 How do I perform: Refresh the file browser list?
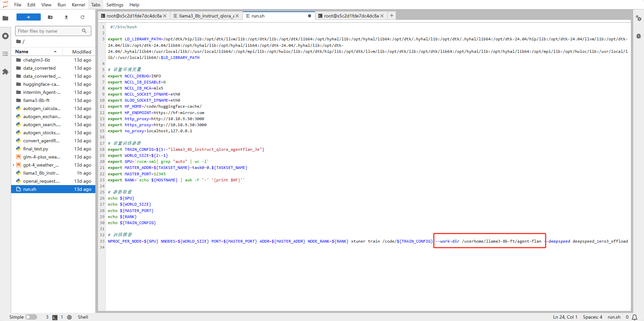tap(83, 17)
